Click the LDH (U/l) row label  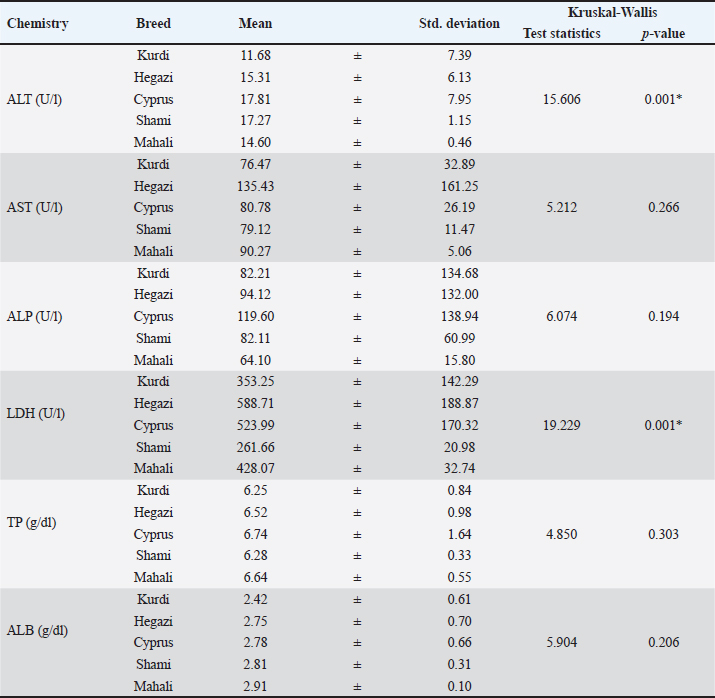coord(35,425)
